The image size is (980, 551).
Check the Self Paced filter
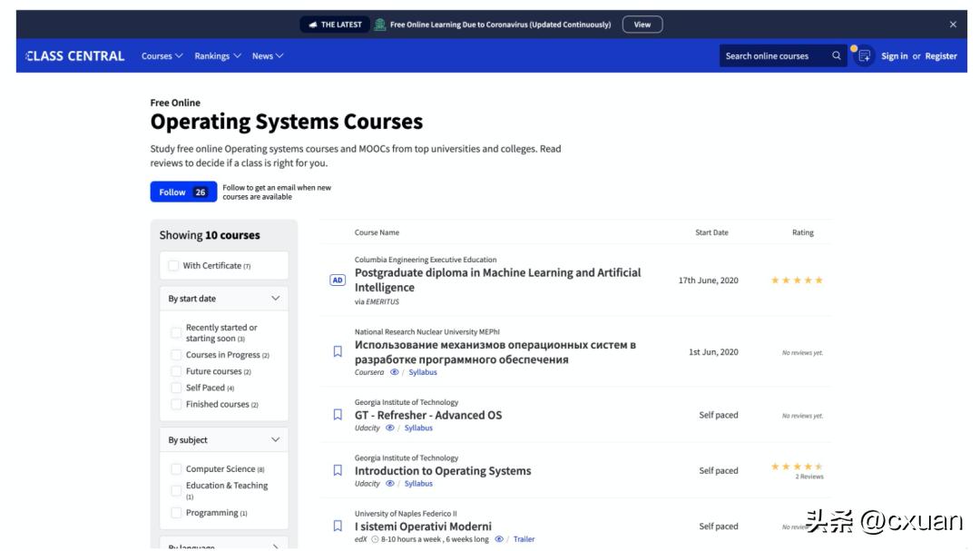pyautogui.click(x=176, y=388)
